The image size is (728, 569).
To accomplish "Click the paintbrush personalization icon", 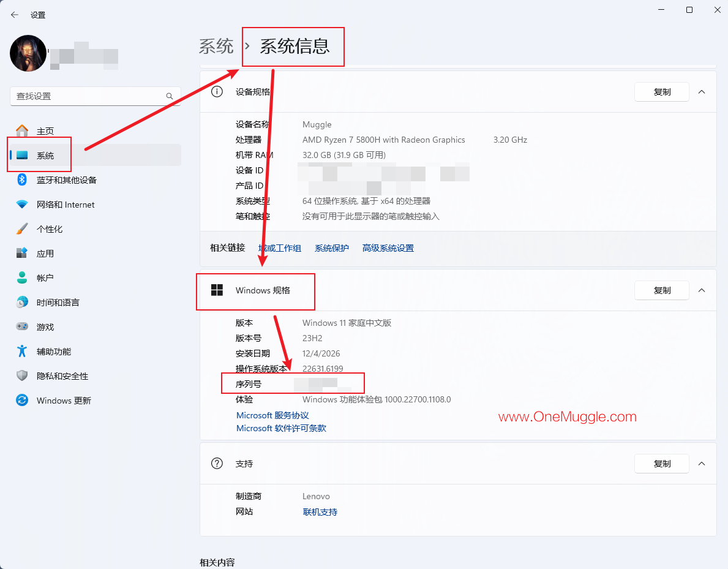I will point(22,228).
